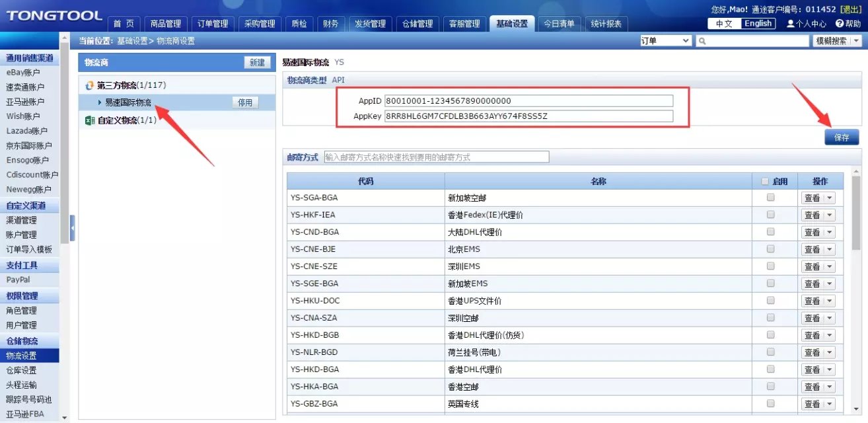
Task: Open the 订单管理 tab
Action: (x=213, y=24)
